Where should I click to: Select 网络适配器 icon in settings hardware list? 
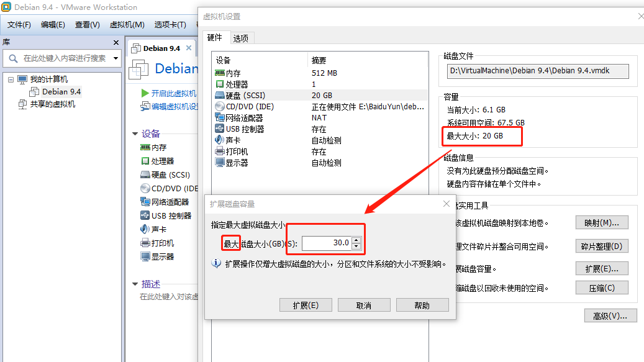[x=220, y=117]
